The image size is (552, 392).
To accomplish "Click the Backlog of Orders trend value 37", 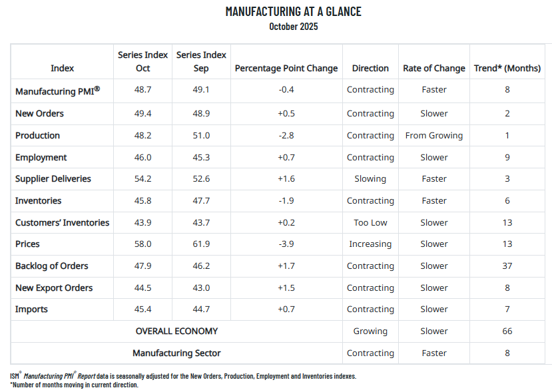I will [x=507, y=266].
